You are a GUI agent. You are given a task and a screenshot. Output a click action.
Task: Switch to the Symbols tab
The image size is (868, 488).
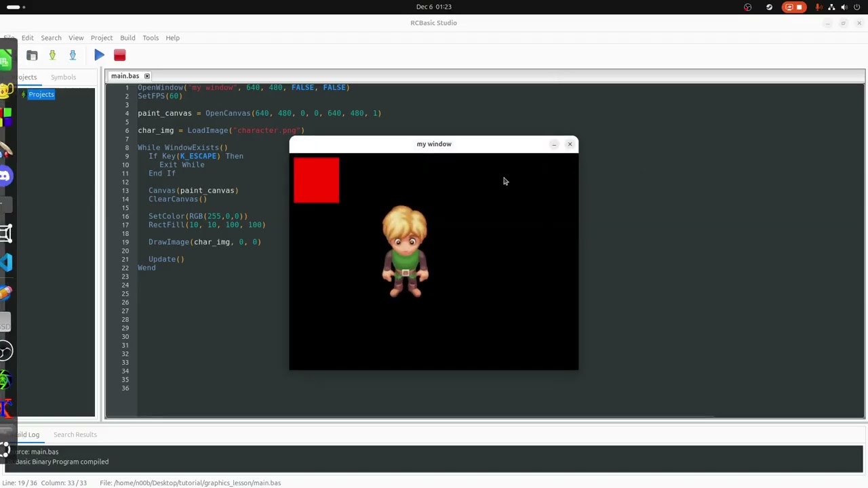[63, 77]
